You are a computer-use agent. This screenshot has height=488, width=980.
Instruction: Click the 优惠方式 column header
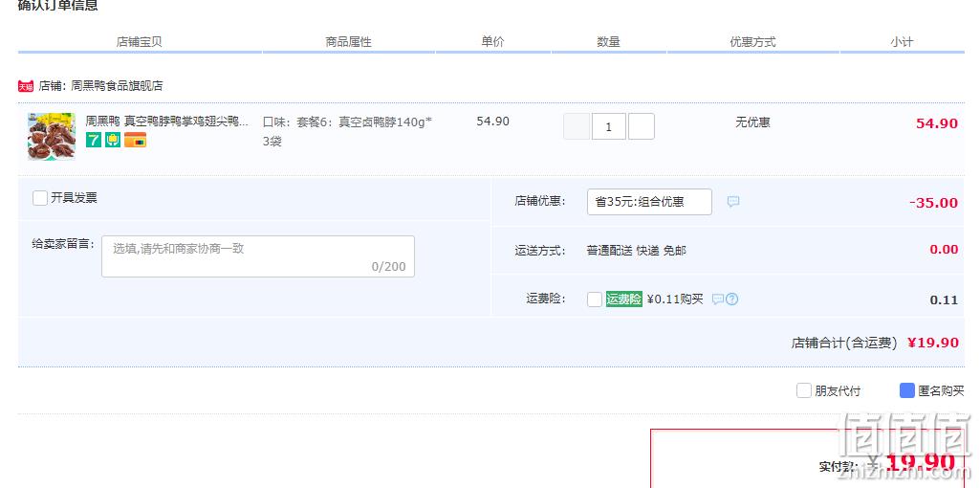(x=753, y=42)
